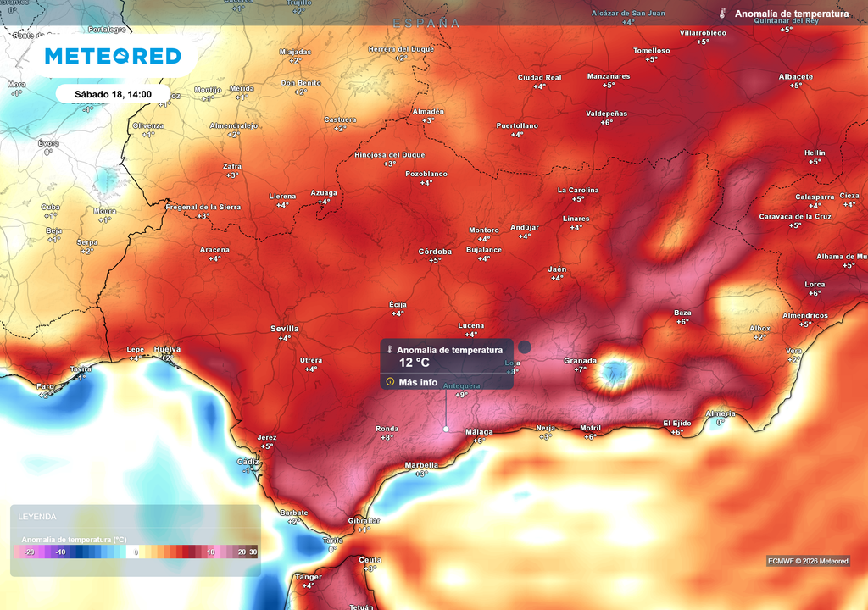Click the ECMWF © 2026 Meteored attribution
868x610 pixels.
808,561
